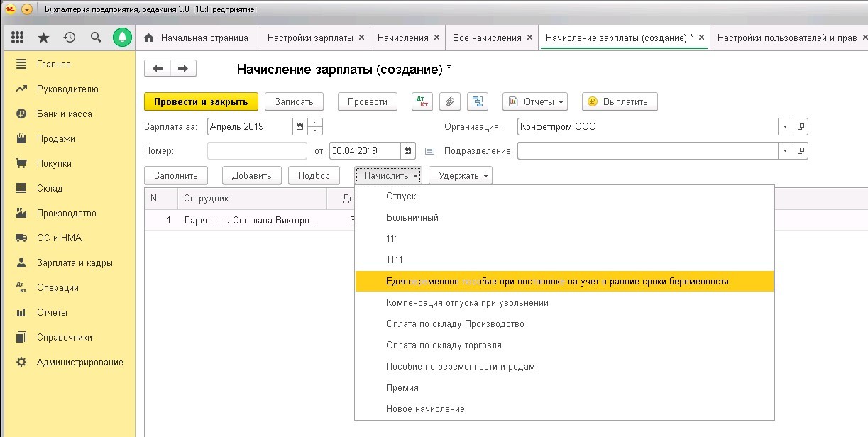Open the History clock icon
Image resolution: width=868 pixels, height=437 pixels.
70,38
